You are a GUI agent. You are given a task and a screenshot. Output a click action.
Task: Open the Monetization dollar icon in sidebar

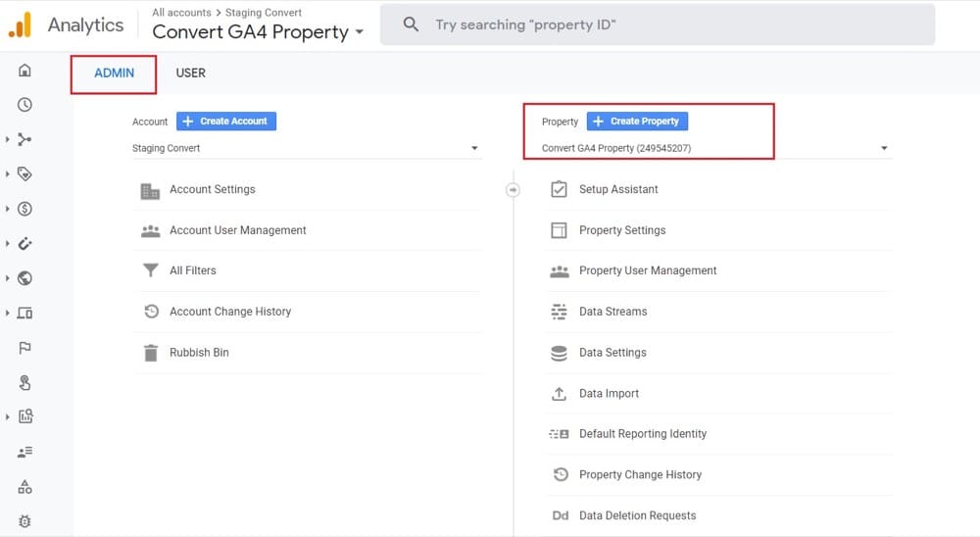tap(24, 209)
